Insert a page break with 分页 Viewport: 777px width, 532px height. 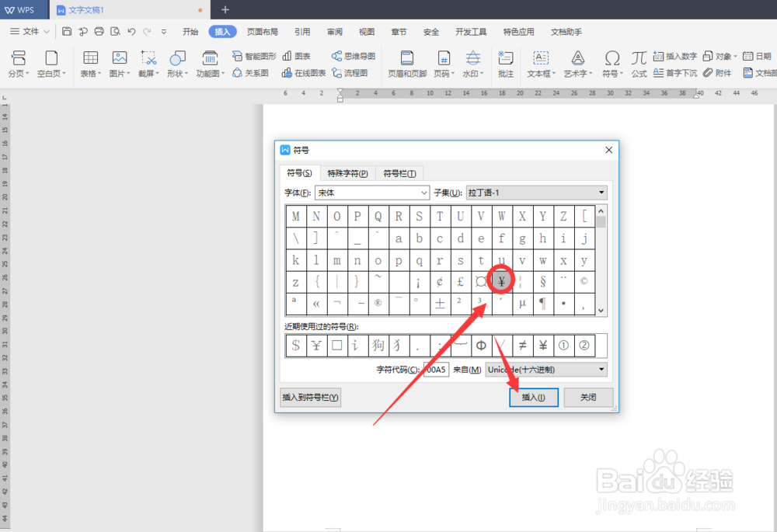[19, 64]
